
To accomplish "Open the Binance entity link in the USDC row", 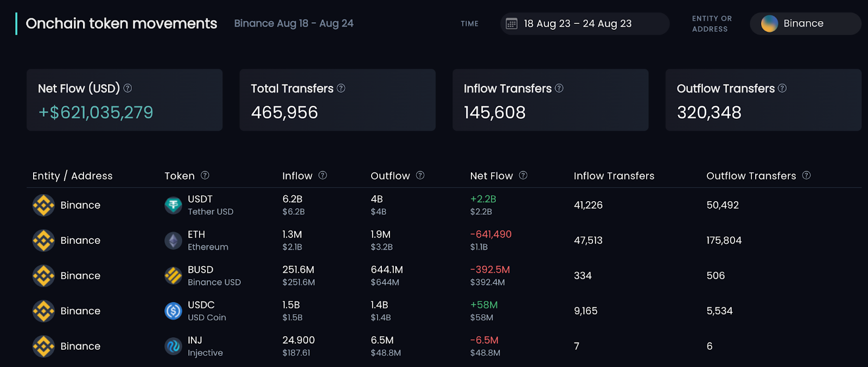I will coord(80,311).
